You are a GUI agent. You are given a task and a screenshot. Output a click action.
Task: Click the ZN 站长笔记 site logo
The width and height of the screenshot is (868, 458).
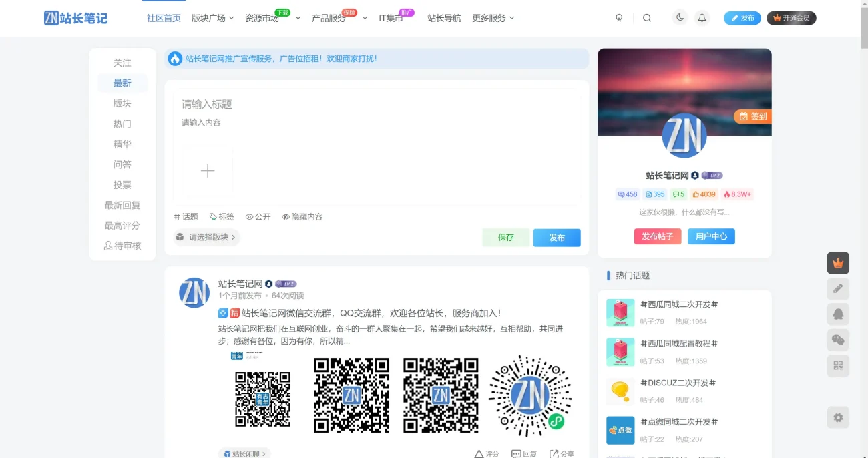(75, 18)
